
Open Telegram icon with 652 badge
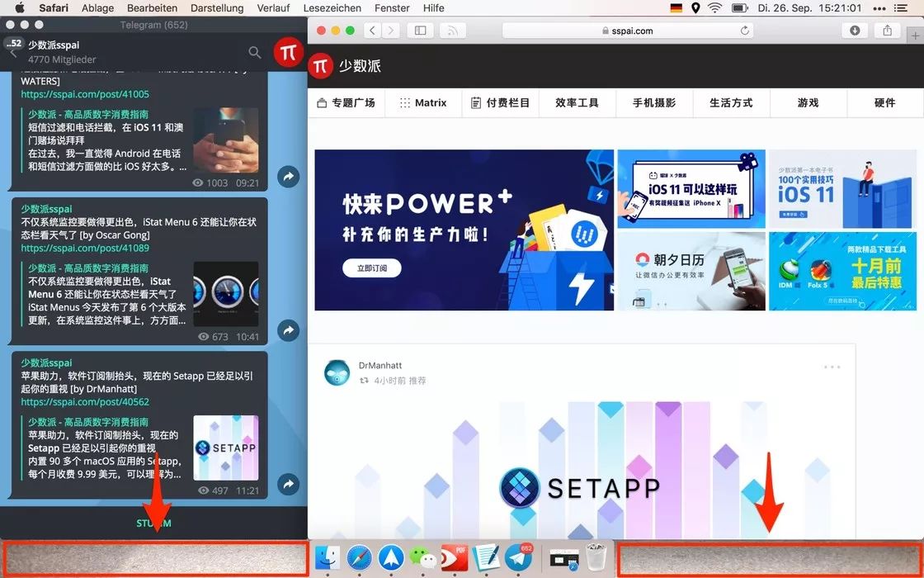pos(519,557)
